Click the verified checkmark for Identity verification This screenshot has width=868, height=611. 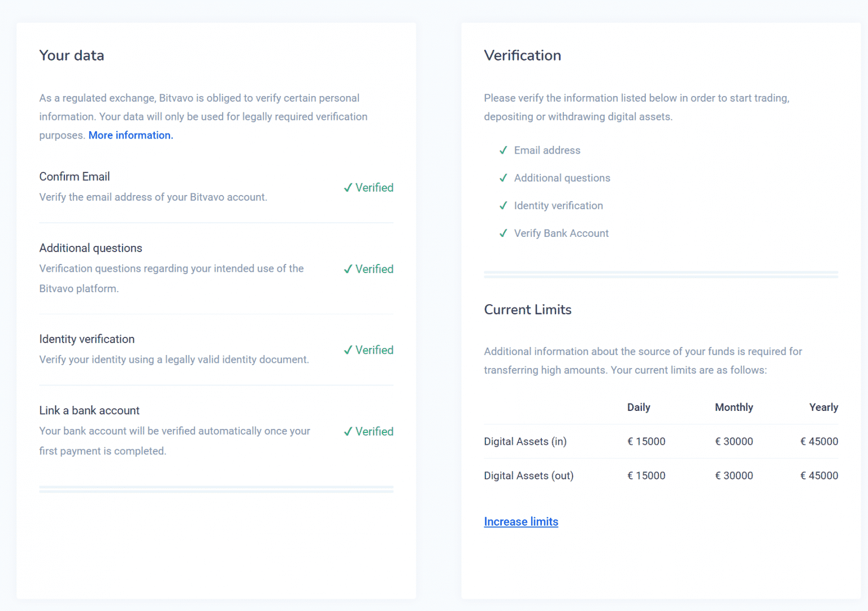[348, 349]
